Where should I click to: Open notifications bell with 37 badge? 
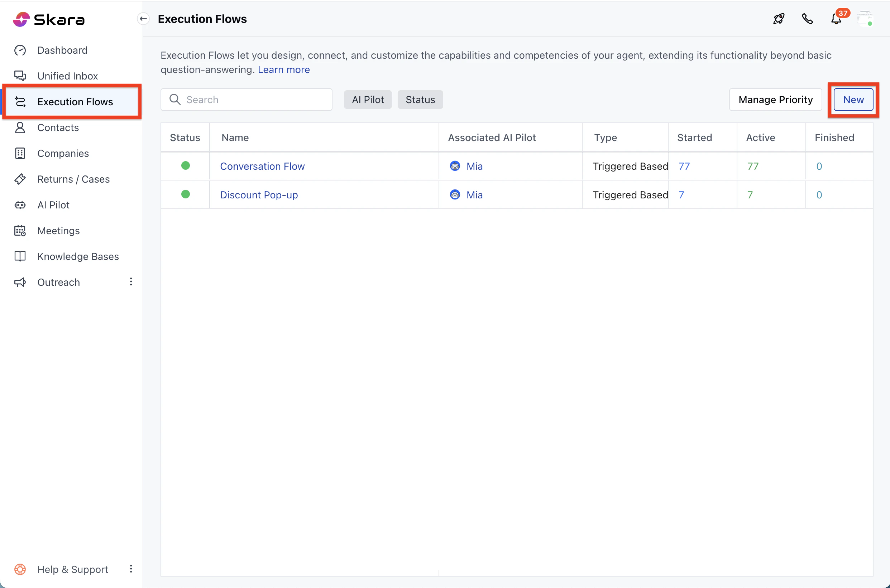tap(836, 19)
